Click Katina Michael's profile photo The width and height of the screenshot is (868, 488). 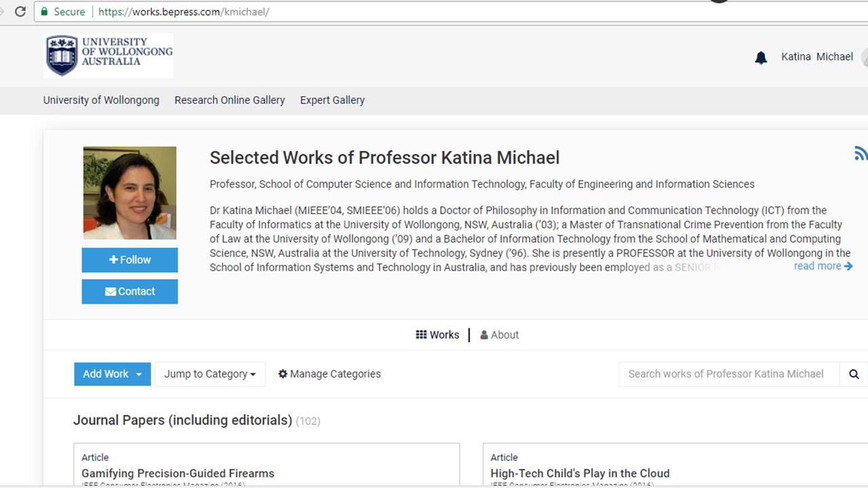pos(130,193)
